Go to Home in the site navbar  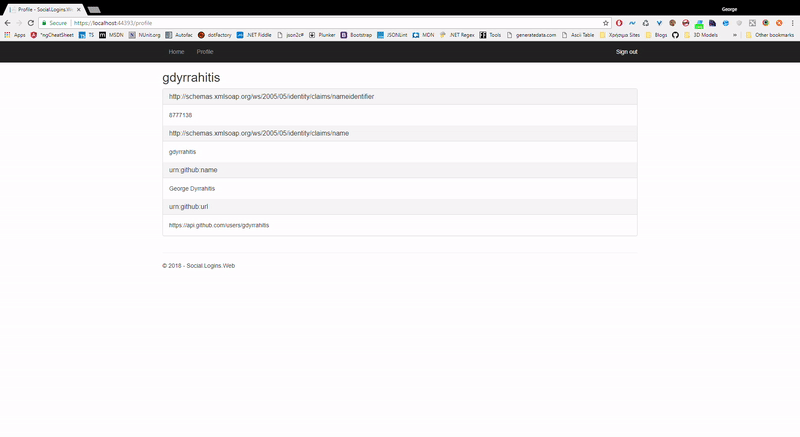177,52
